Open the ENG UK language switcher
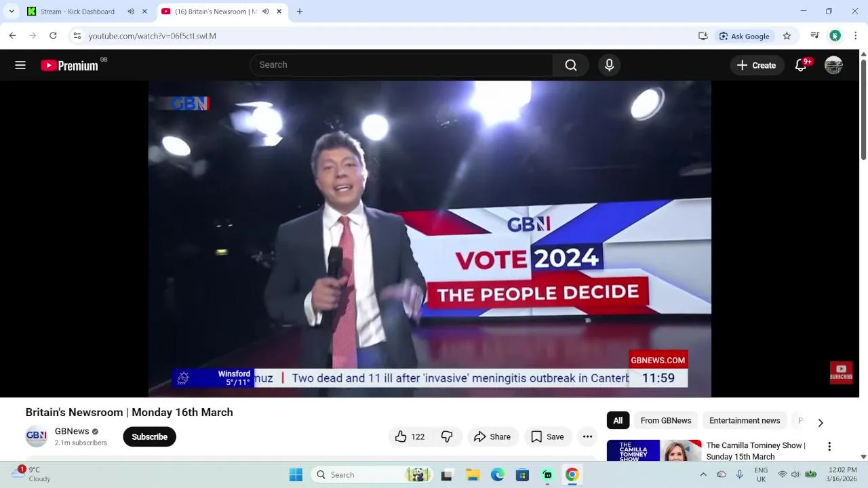Image resolution: width=868 pixels, height=488 pixels. coord(761,474)
